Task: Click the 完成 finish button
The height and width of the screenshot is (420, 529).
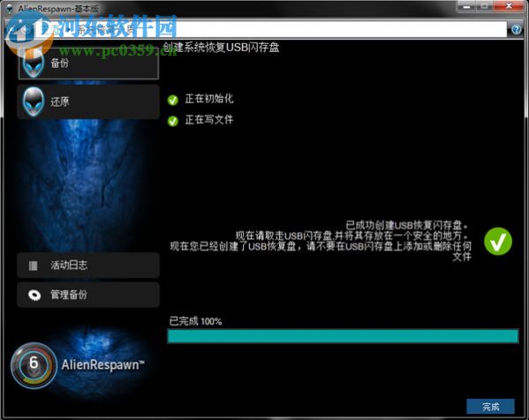Action: click(x=490, y=407)
